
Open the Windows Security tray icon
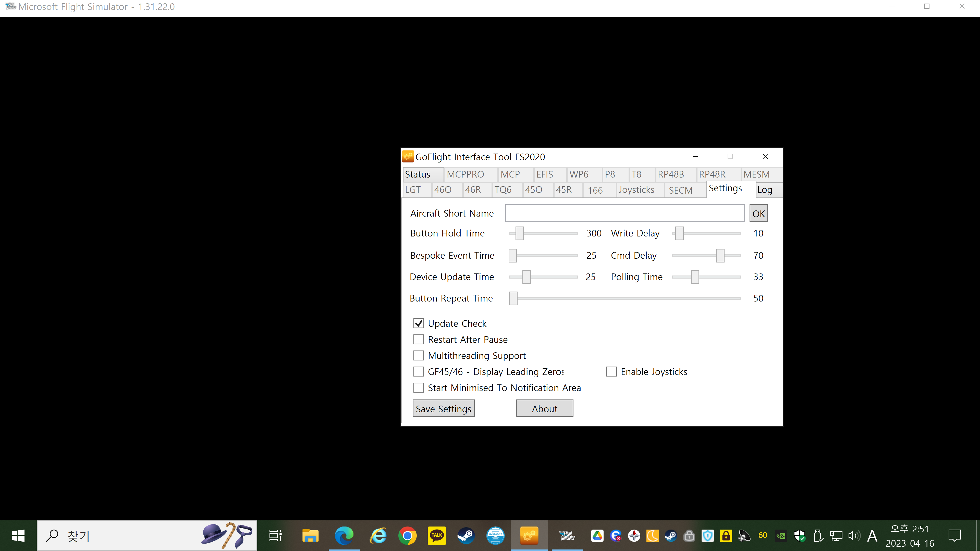(800, 536)
